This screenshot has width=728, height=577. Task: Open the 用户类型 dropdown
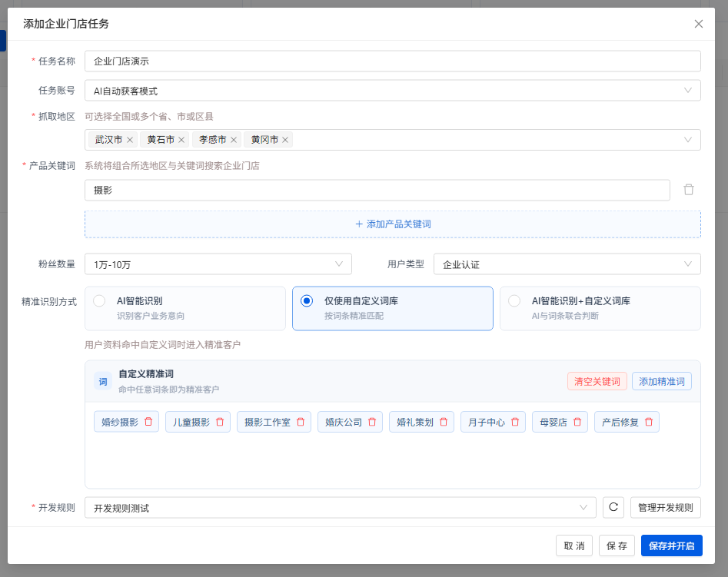tap(567, 264)
